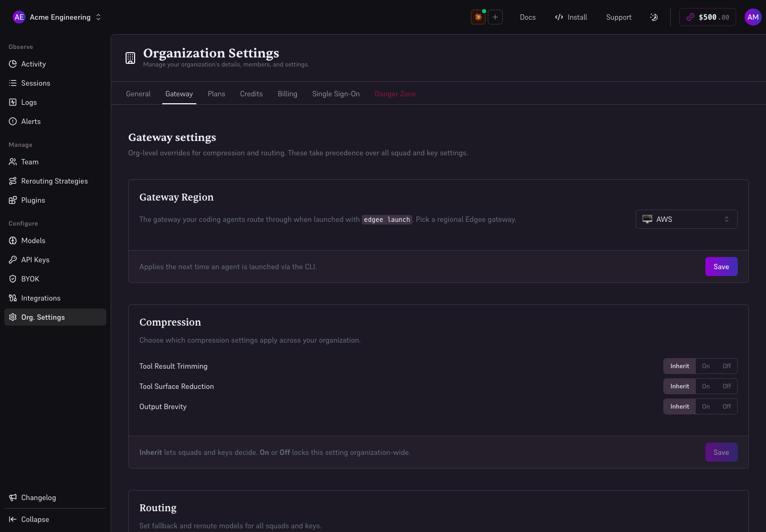
Task: Set Tool Result Trimming to On
Action: click(706, 366)
